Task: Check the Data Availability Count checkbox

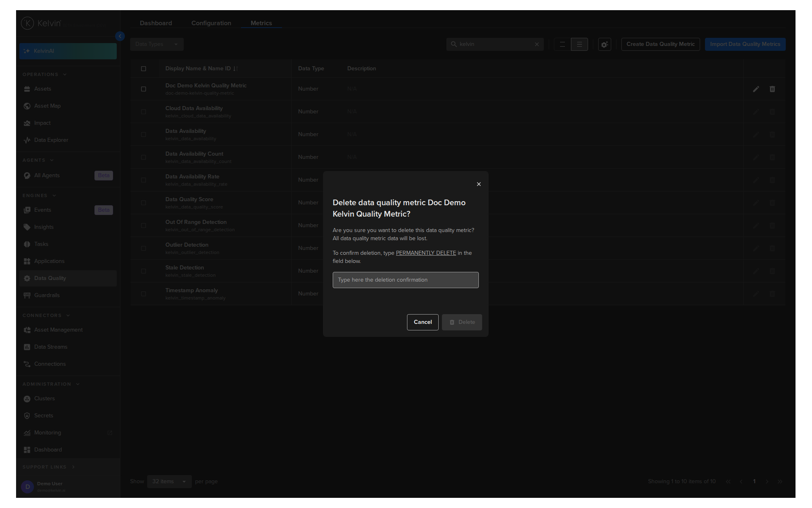Action: (143, 157)
